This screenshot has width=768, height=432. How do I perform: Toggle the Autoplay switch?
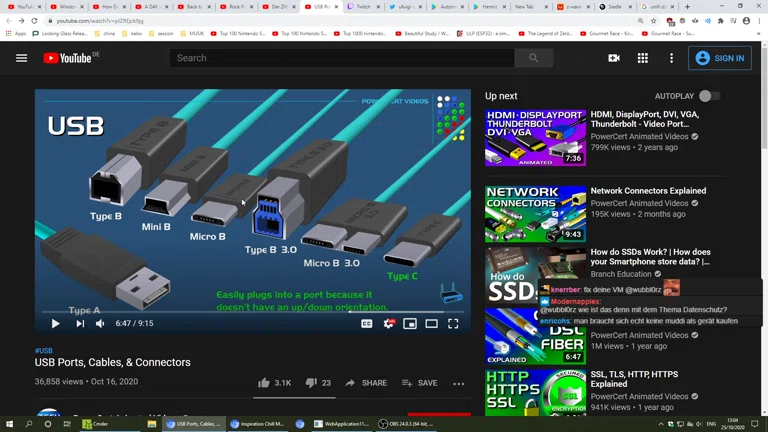point(708,96)
